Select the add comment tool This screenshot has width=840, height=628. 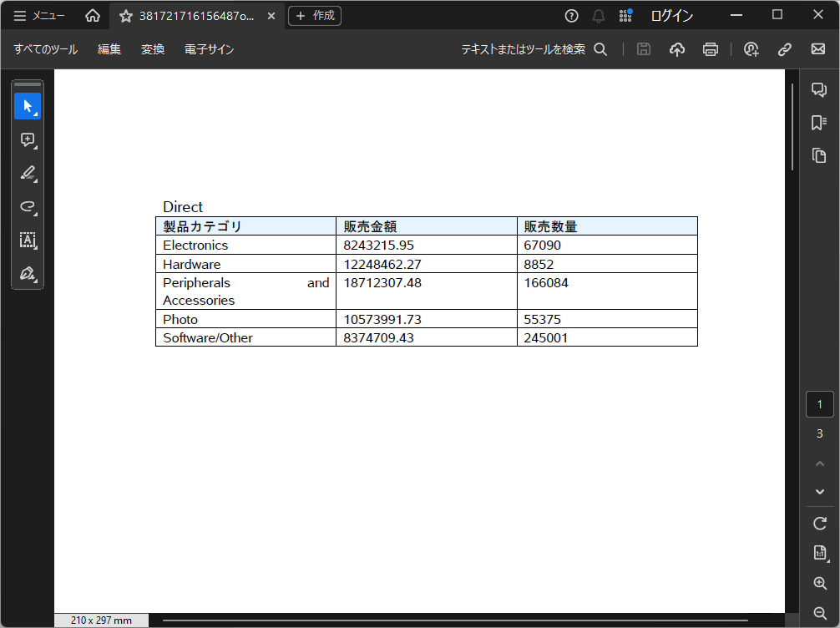point(28,139)
